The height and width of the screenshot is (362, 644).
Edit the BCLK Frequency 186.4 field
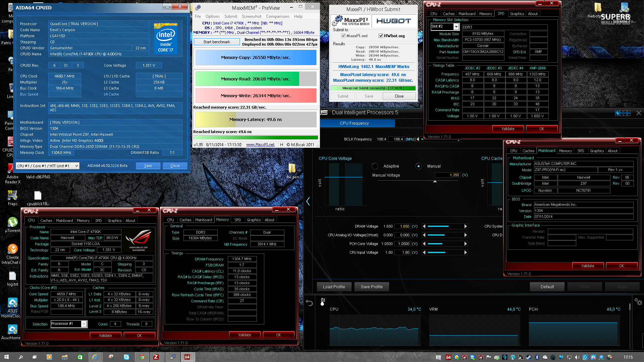point(396,139)
